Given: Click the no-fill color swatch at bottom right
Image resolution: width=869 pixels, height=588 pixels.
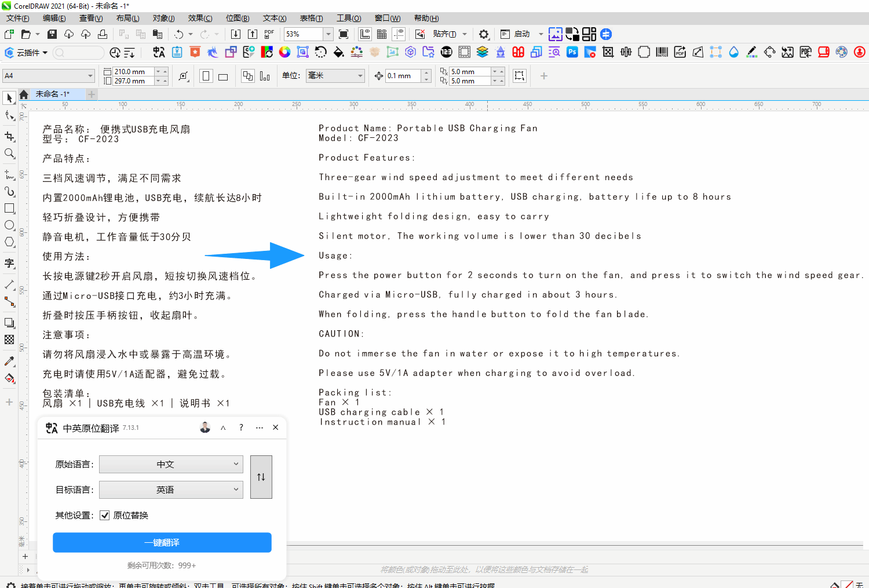Looking at the screenshot, I should coord(848,585).
